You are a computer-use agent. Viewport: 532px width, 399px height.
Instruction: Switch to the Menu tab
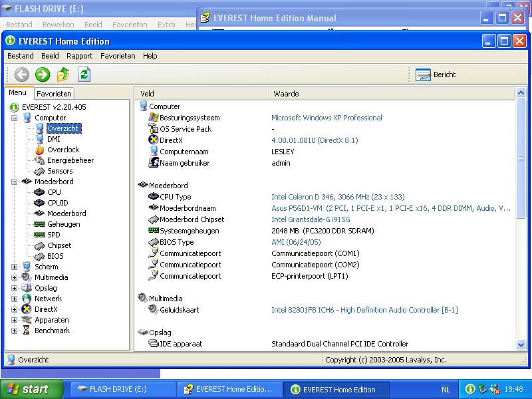click(x=18, y=92)
